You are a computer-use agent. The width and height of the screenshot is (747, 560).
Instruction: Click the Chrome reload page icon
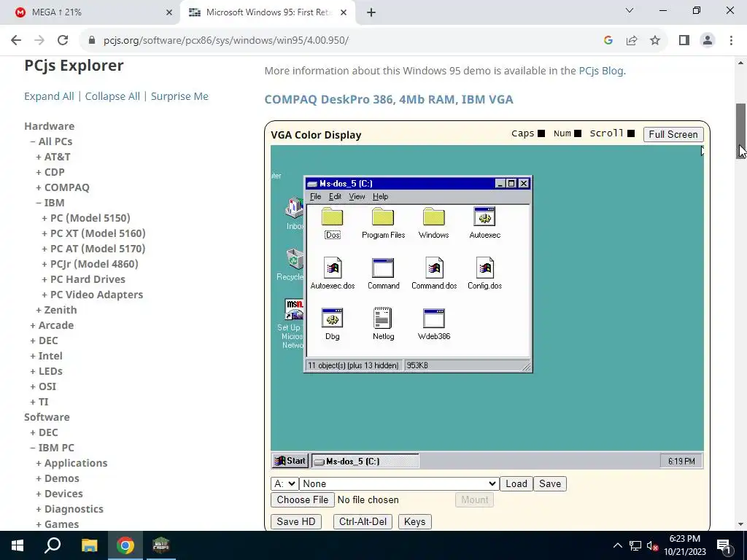[x=63, y=40]
